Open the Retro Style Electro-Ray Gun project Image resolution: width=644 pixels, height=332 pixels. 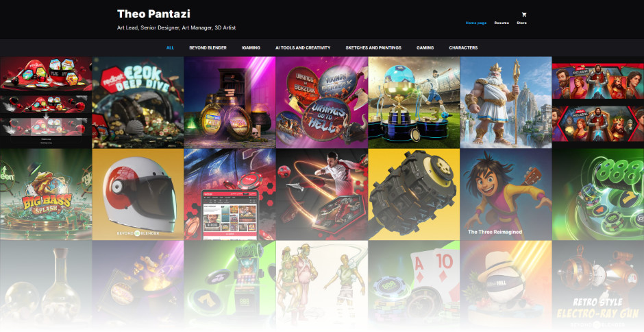point(598,286)
